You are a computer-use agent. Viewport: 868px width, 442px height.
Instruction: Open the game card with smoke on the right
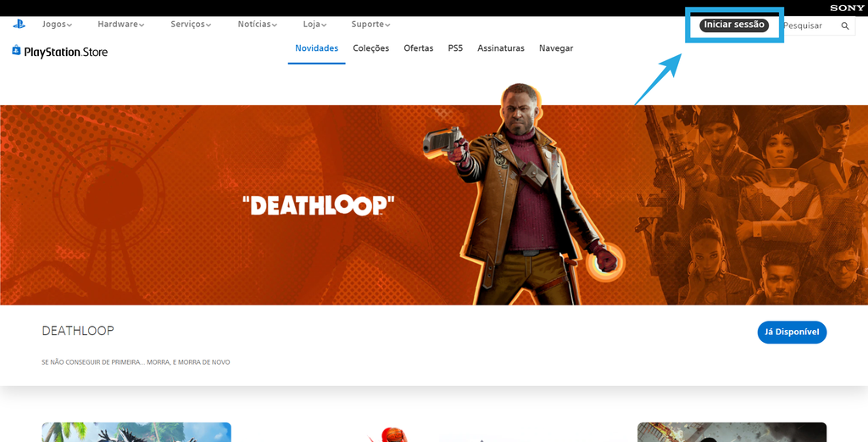point(732,432)
